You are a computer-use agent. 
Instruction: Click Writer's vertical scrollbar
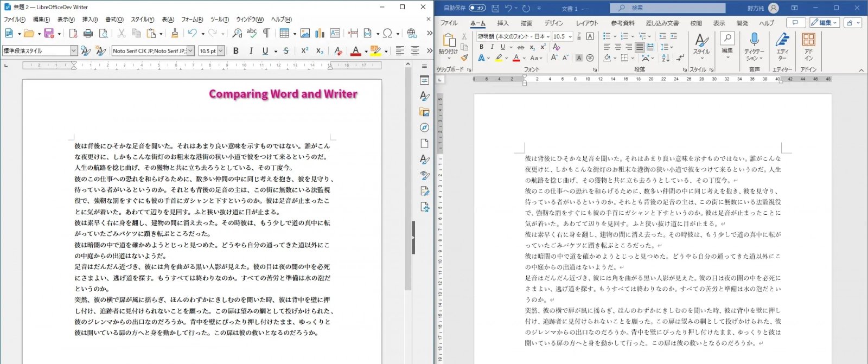[408, 175]
